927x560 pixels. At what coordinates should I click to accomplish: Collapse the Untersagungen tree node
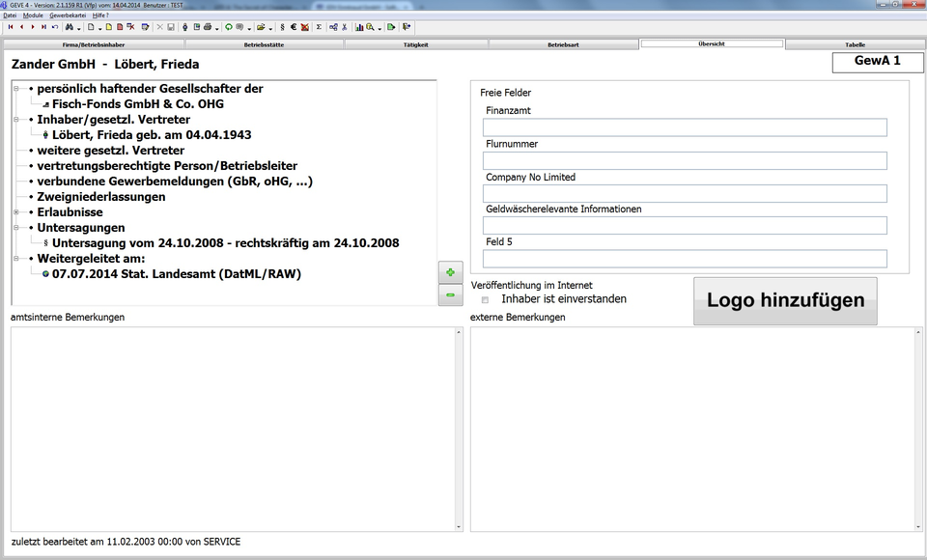pos(16,228)
